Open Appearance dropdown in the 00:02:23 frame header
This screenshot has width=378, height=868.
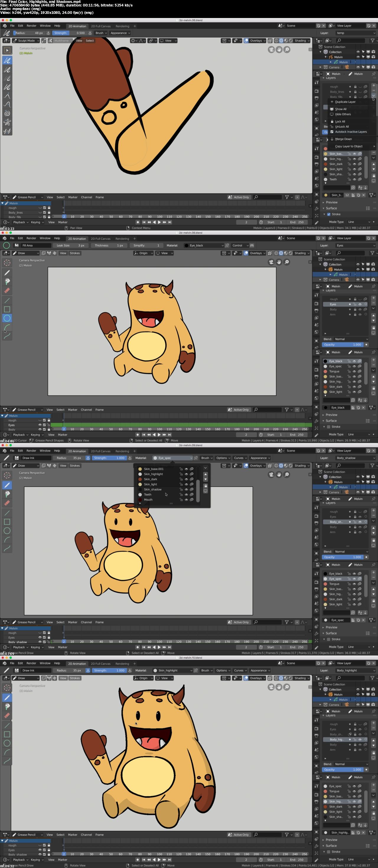pos(120,33)
